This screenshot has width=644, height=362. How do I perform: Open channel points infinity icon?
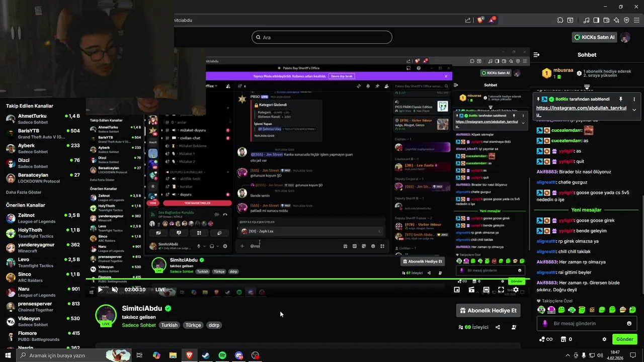coord(545,339)
